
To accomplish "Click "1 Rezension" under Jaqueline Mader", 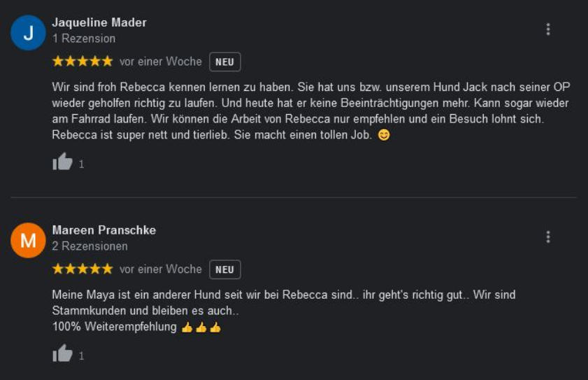I will point(84,38).
